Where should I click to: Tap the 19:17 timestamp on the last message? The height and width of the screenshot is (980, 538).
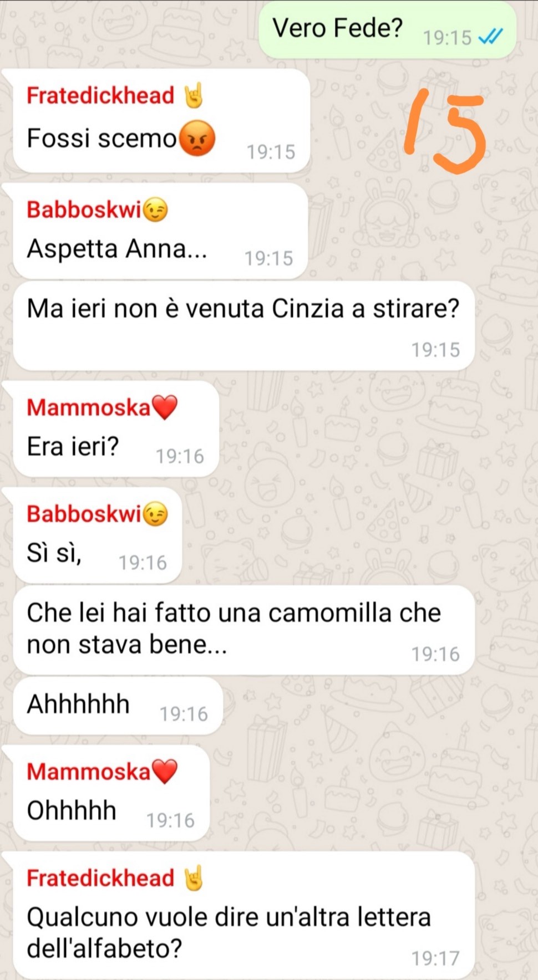pyautogui.click(x=435, y=958)
